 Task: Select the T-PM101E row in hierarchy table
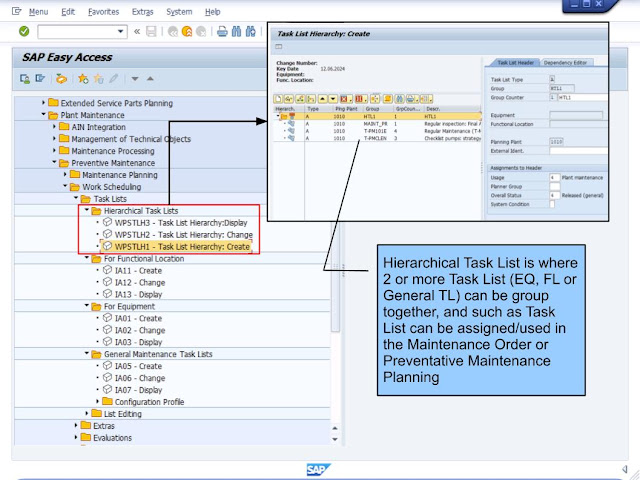coord(377,131)
